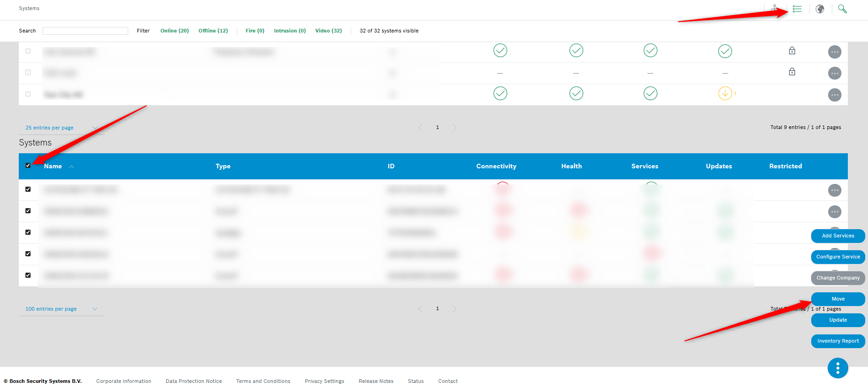
Task: Click the green magnifier search icon
Action: [842, 9]
